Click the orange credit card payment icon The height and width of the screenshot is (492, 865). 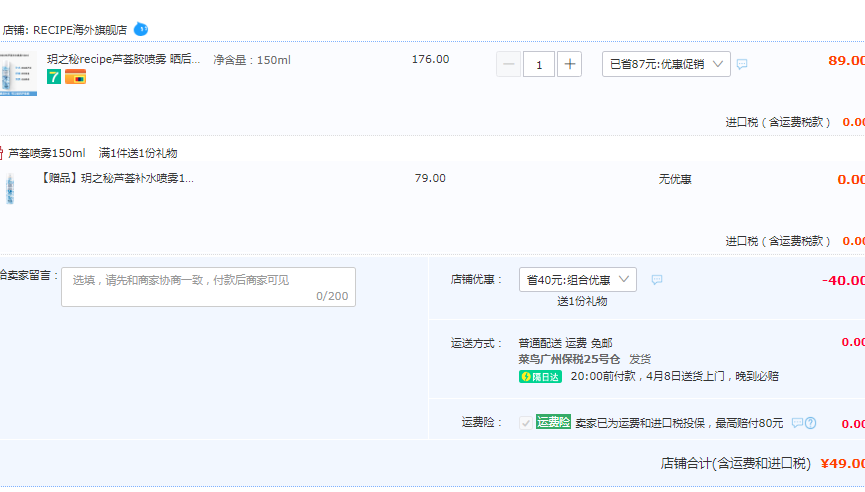(75, 77)
